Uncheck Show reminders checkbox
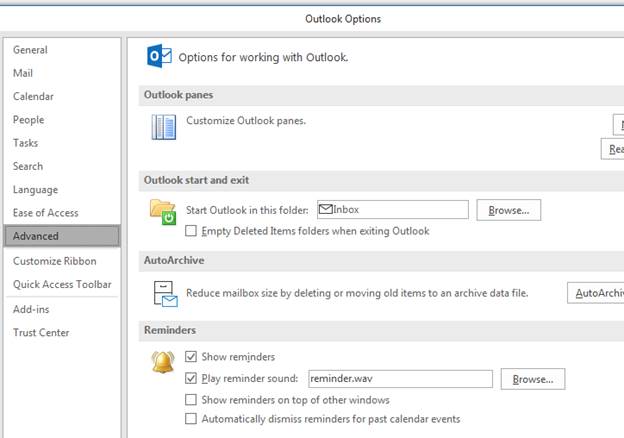Screen dimensions: 624x438 (191, 356)
